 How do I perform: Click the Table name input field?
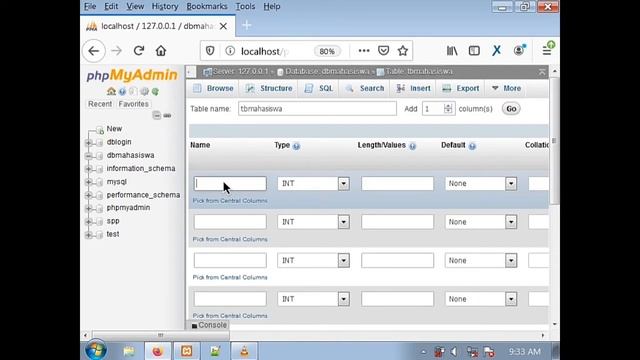click(x=317, y=109)
